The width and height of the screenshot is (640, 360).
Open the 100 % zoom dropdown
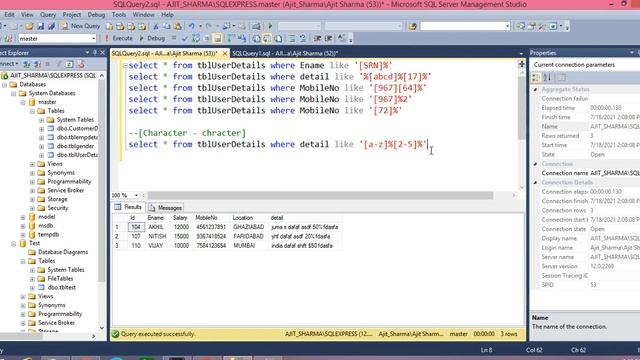click(136, 196)
